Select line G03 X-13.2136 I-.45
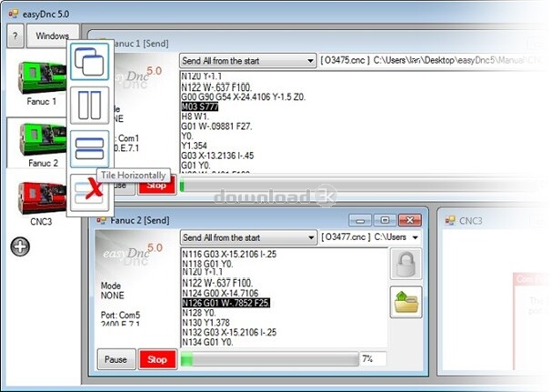This screenshot has width=552, height=392. tap(217, 156)
